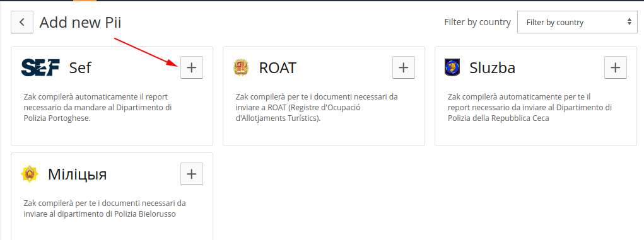Select the Sef card title

[80, 67]
